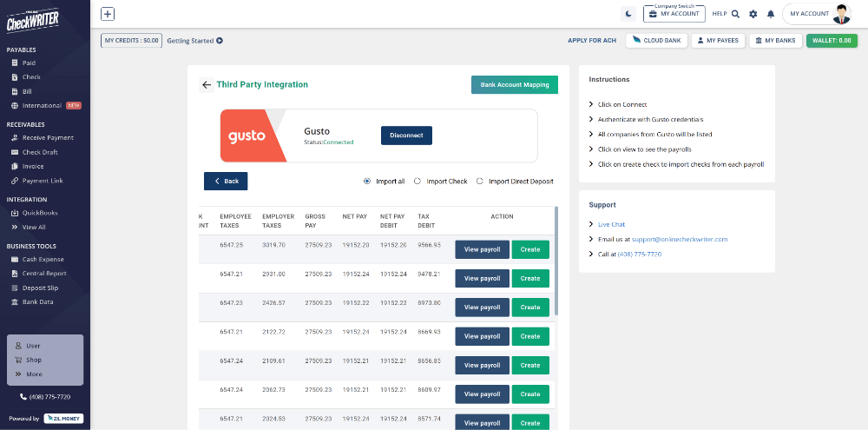Select the Import Direct Deposit radio option

pyautogui.click(x=480, y=182)
